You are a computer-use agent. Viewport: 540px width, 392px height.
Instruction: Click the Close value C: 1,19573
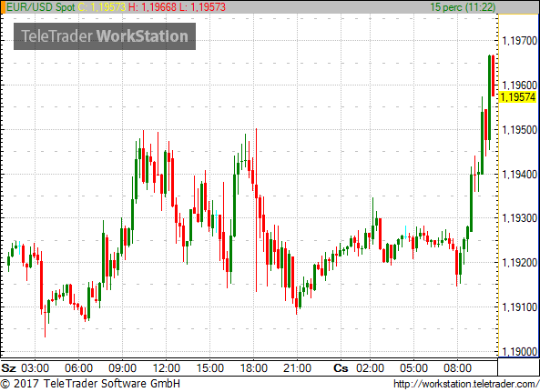(x=102, y=7)
